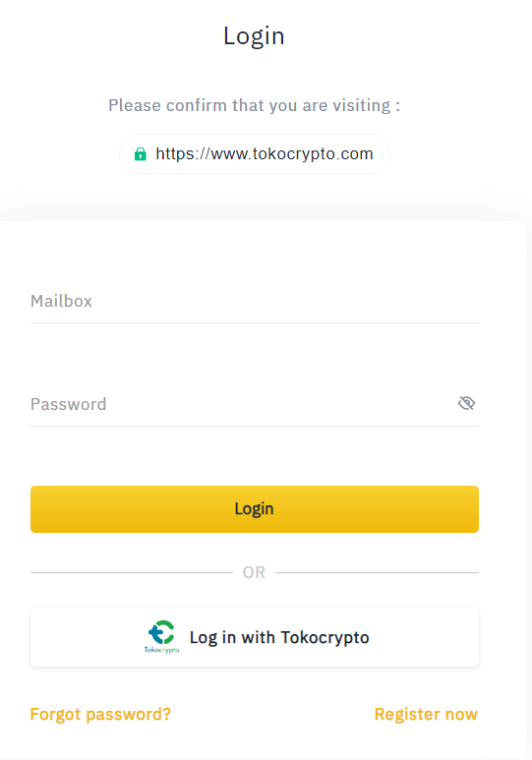Open the Forgot password? link
Screen dimensions: 532x760
click(x=100, y=715)
